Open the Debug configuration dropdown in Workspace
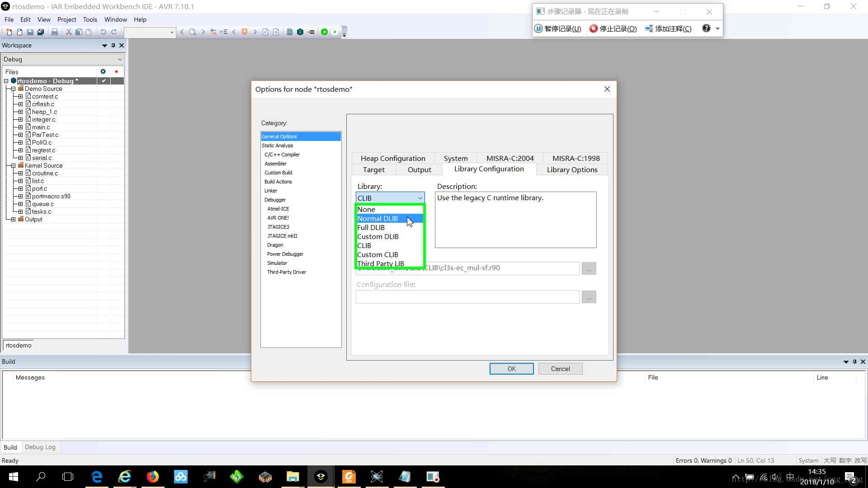This screenshot has height=488, width=868. 63,59
